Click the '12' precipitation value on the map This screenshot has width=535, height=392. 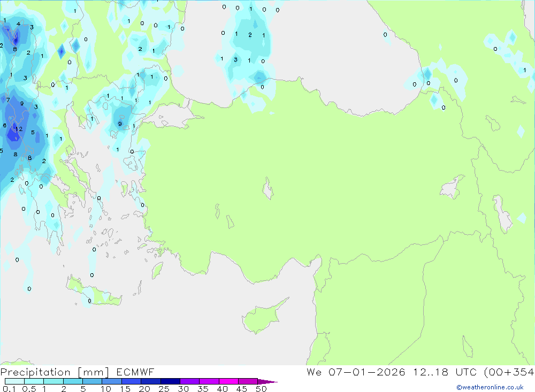pyautogui.click(x=19, y=129)
